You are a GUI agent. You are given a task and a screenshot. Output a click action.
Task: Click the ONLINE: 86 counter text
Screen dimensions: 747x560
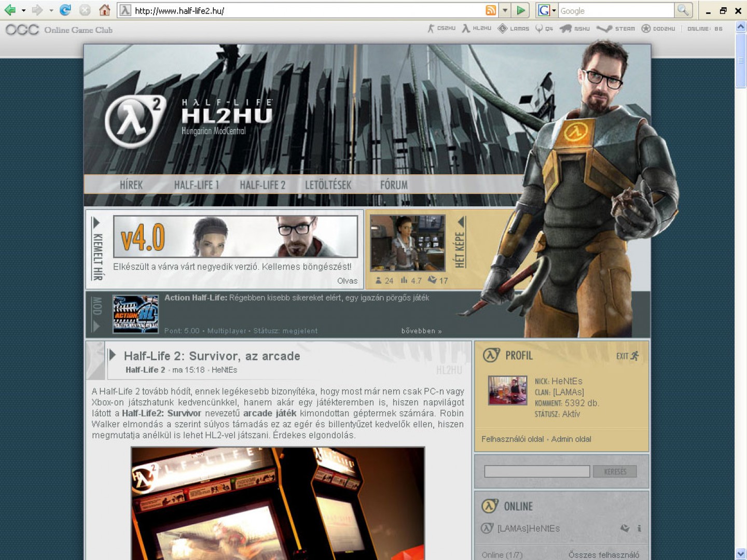(x=704, y=29)
